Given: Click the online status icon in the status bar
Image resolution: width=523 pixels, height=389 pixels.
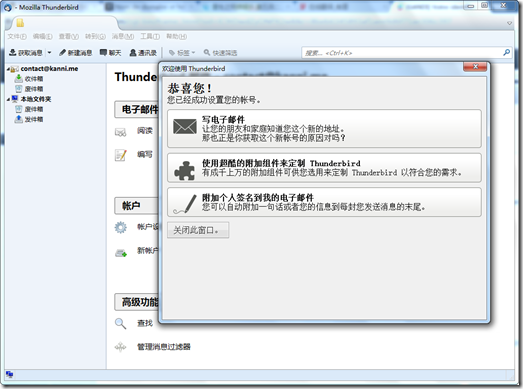Looking at the screenshot, I should click(x=9, y=374).
